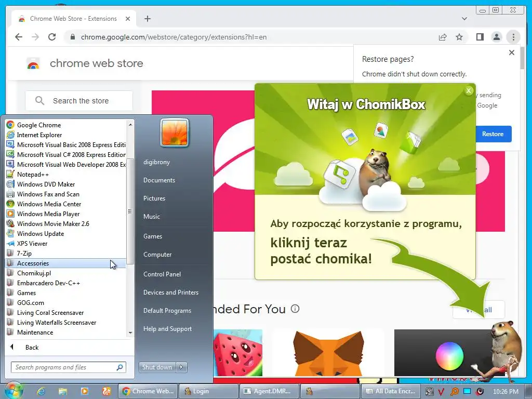Click the red V tray icon
Viewport: 532px width, 399px height.
(441, 392)
